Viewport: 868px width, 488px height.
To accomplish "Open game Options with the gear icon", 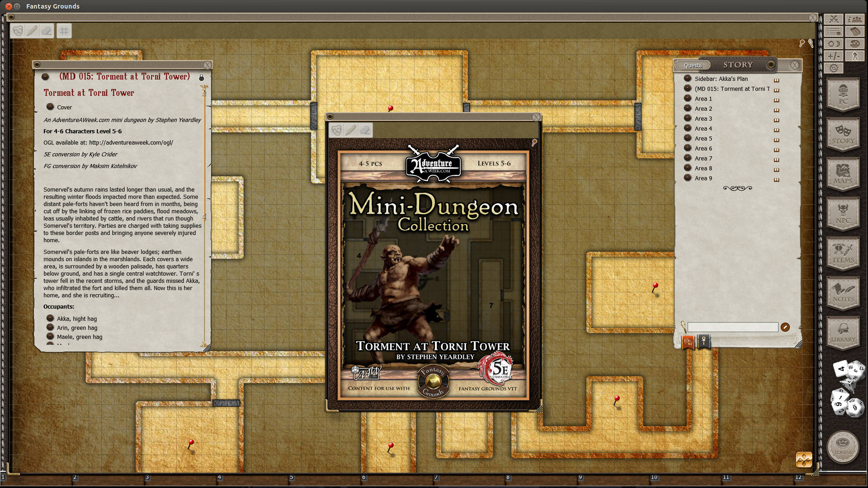I will click(x=833, y=68).
